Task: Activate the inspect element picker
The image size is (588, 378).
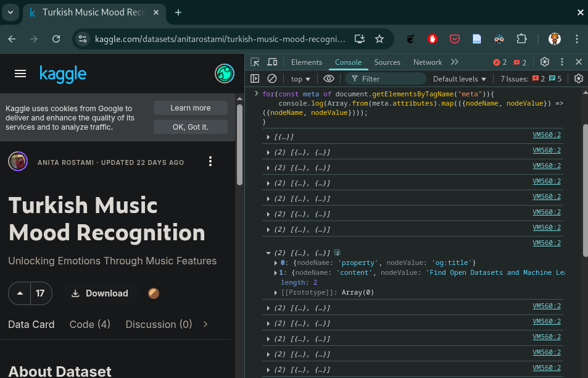Action: click(255, 62)
